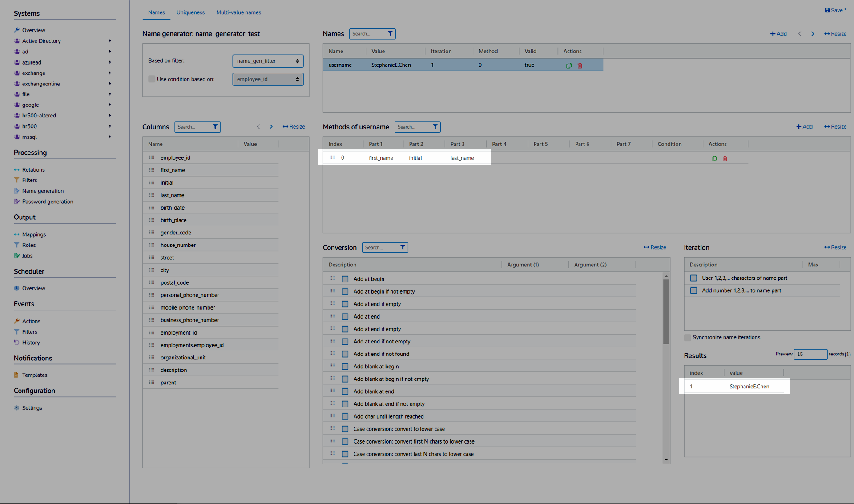Click the Preview records input field
Viewport: 854px width, 504px height.
[810, 354]
